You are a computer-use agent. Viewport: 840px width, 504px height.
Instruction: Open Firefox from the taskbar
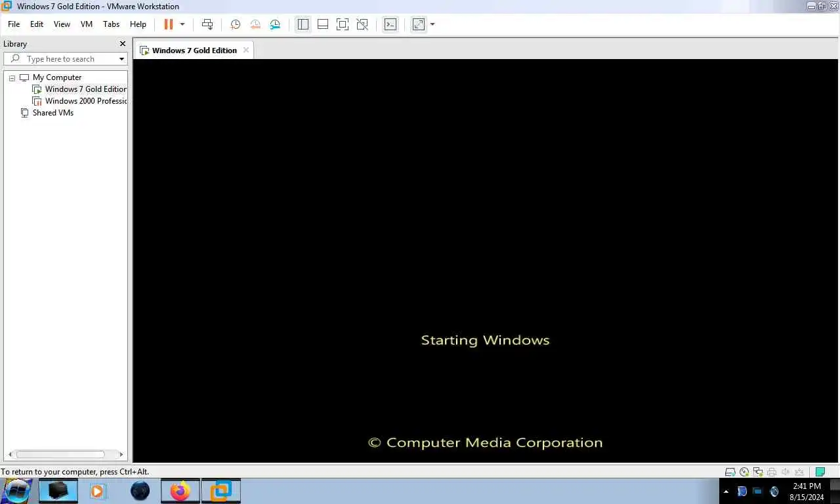click(180, 491)
